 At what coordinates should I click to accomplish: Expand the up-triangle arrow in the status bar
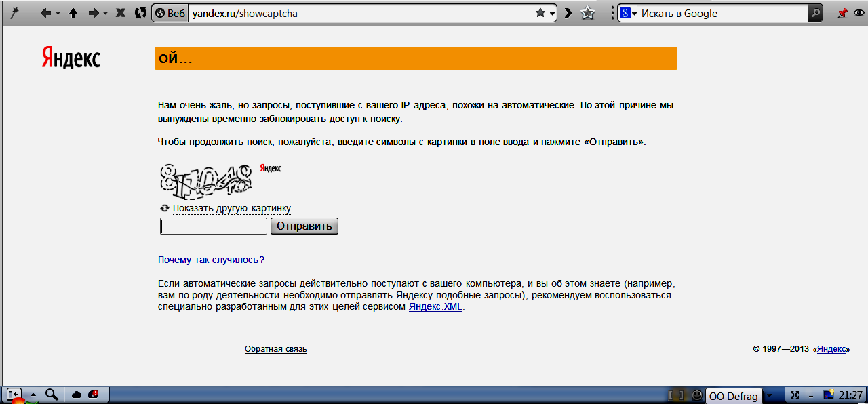coord(33,395)
